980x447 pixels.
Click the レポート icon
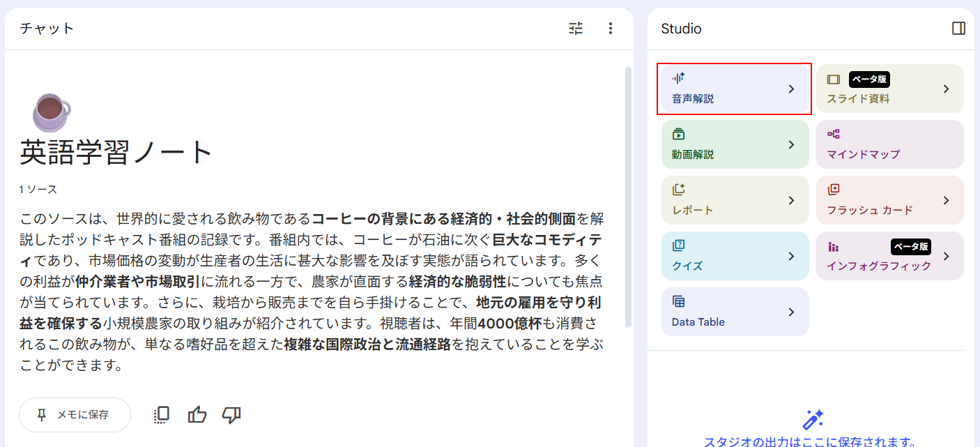679,190
